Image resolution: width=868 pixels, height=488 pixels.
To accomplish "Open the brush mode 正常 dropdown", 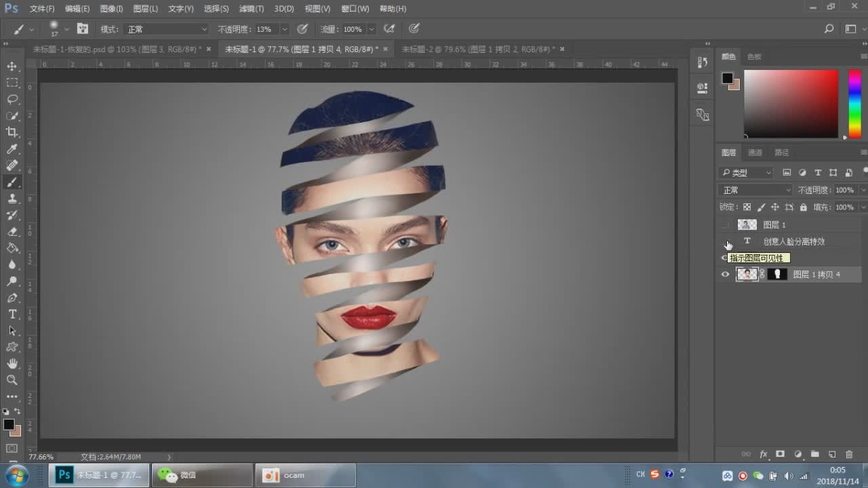I will click(x=165, y=29).
